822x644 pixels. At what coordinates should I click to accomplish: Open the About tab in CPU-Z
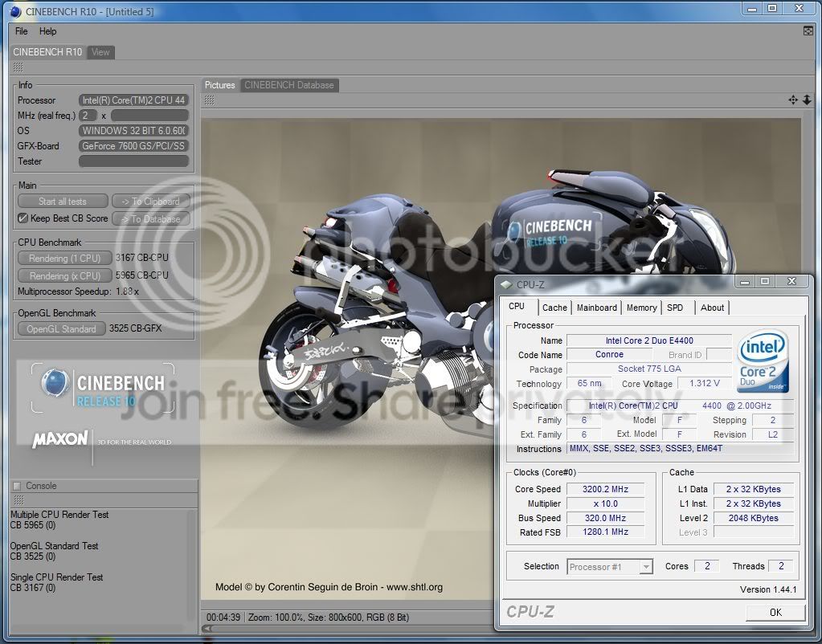713,308
